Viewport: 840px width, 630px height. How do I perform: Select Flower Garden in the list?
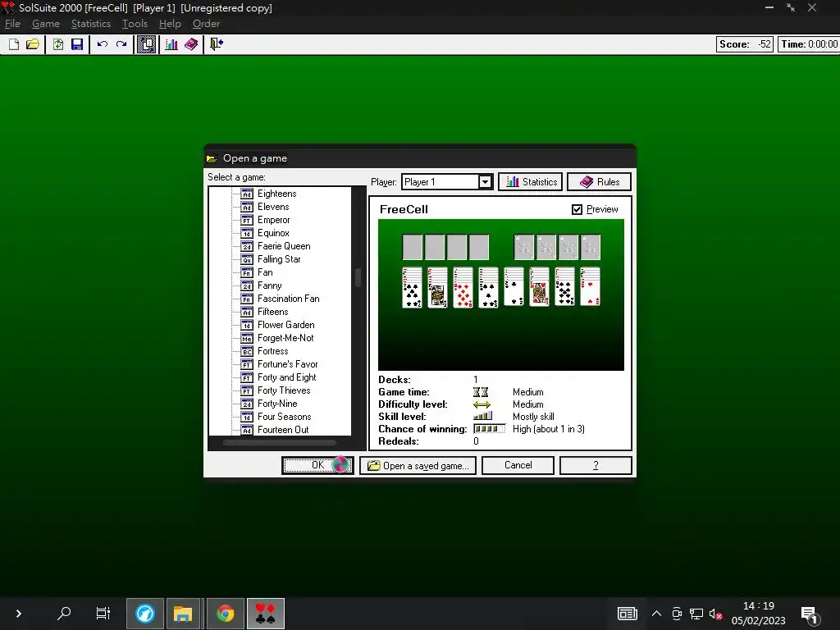tap(286, 325)
